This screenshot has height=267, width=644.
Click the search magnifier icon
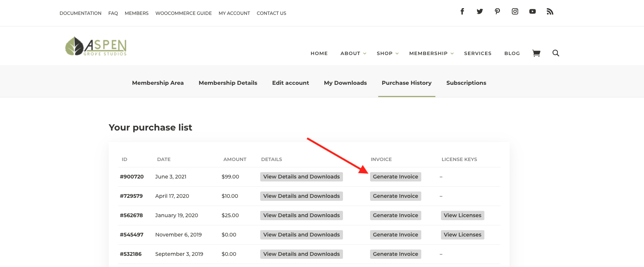556,53
